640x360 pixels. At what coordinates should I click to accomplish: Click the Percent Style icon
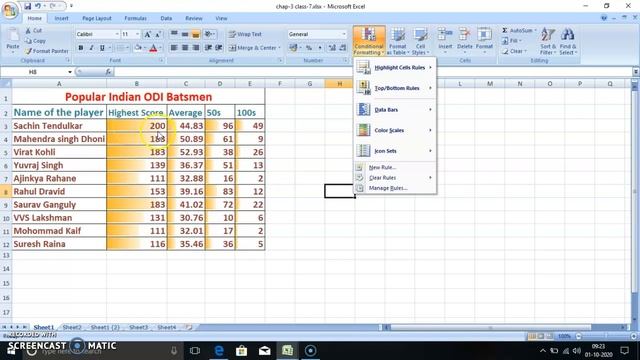309,48
